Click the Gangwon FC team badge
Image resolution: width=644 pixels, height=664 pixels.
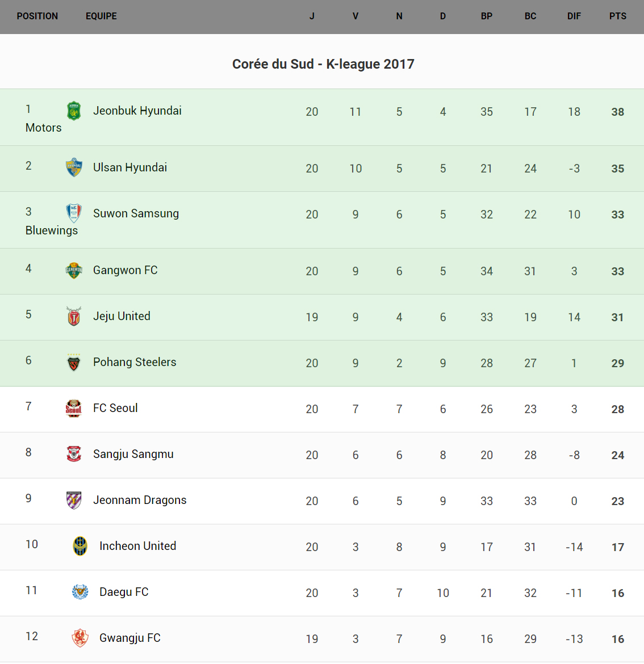74,271
